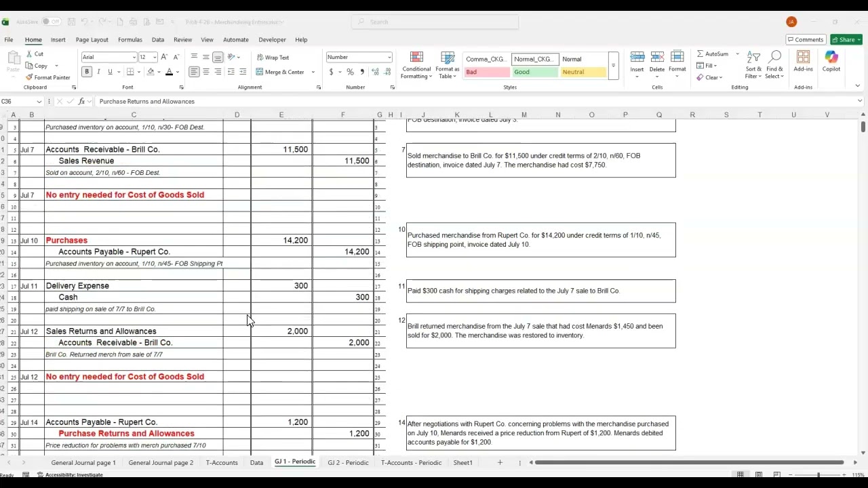The height and width of the screenshot is (488, 868).
Task: Click the Share button
Action: [x=846, y=39]
